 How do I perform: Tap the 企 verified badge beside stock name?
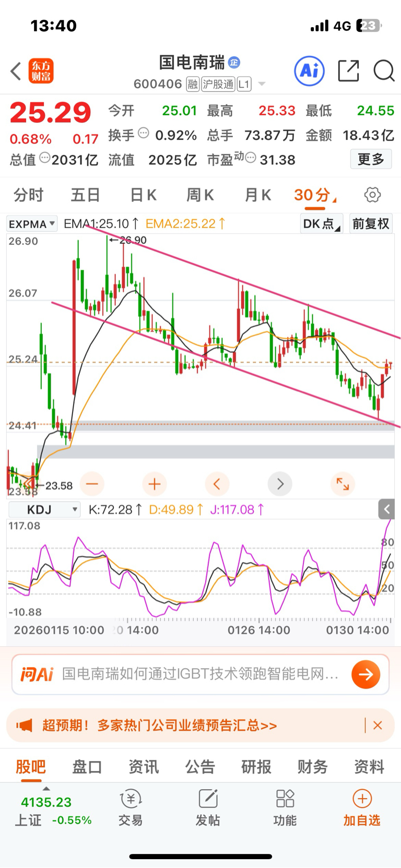tap(234, 63)
